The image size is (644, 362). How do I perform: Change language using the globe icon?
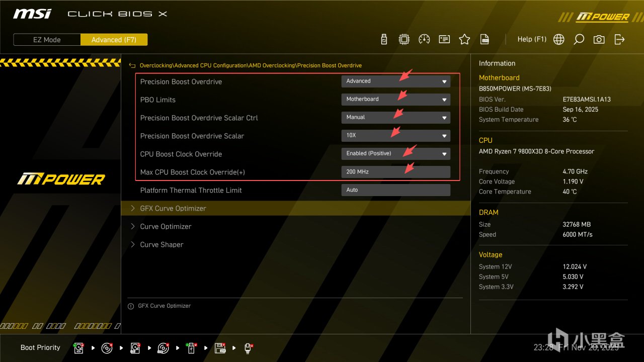558,39
